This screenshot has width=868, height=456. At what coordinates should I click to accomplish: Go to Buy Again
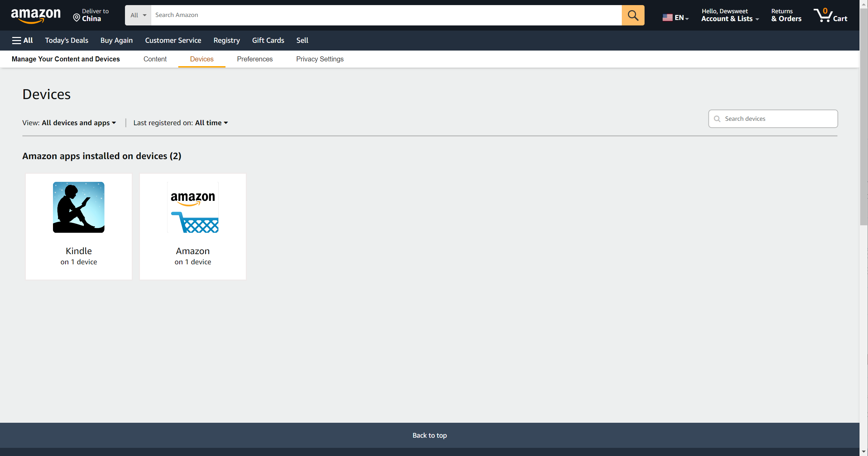point(116,40)
